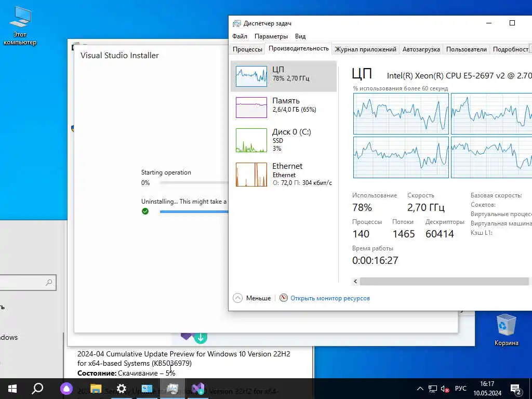
Task: Click the resource monitor gauge icon
Action: [283, 298]
